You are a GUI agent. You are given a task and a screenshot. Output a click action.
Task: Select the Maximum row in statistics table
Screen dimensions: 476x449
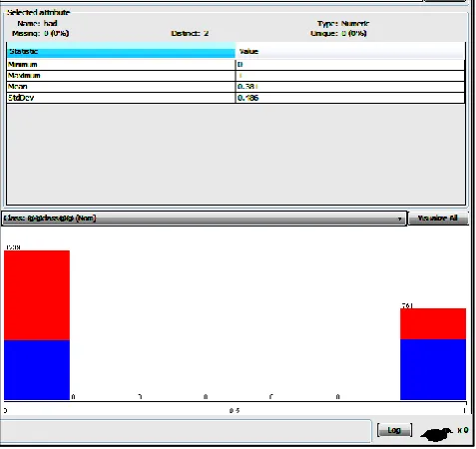236,76
